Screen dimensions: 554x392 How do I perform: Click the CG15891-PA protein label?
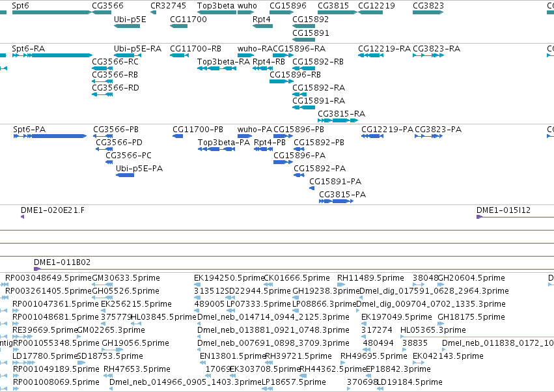click(x=335, y=182)
